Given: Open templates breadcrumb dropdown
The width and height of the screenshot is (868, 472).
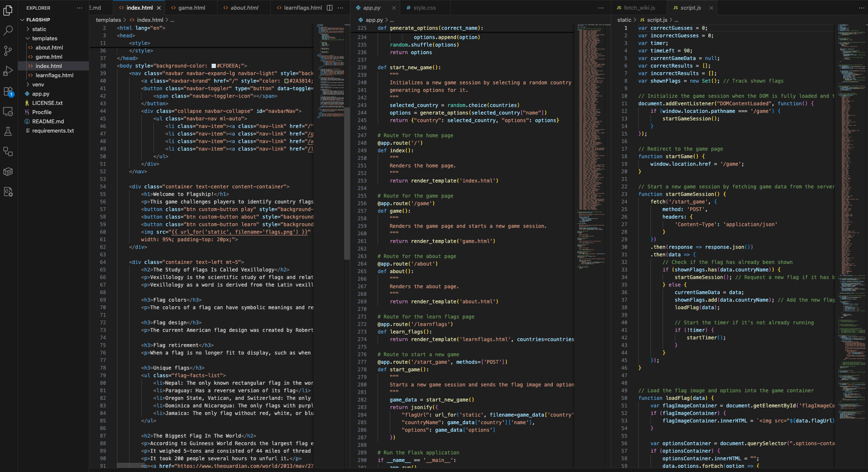Looking at the screenshot, I should point(108,20).
